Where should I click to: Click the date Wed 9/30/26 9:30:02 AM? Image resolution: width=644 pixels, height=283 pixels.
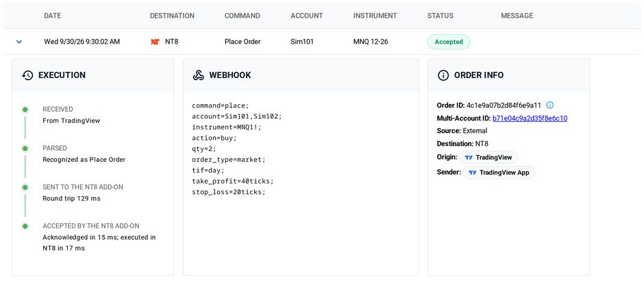click(x=82, y=42)
